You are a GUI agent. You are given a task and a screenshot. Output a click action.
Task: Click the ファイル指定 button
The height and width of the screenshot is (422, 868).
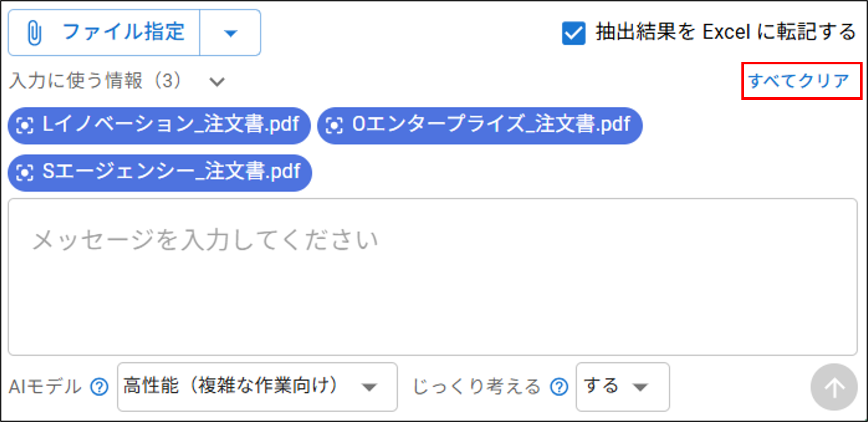pyautogui.click(x=104, y=33)
